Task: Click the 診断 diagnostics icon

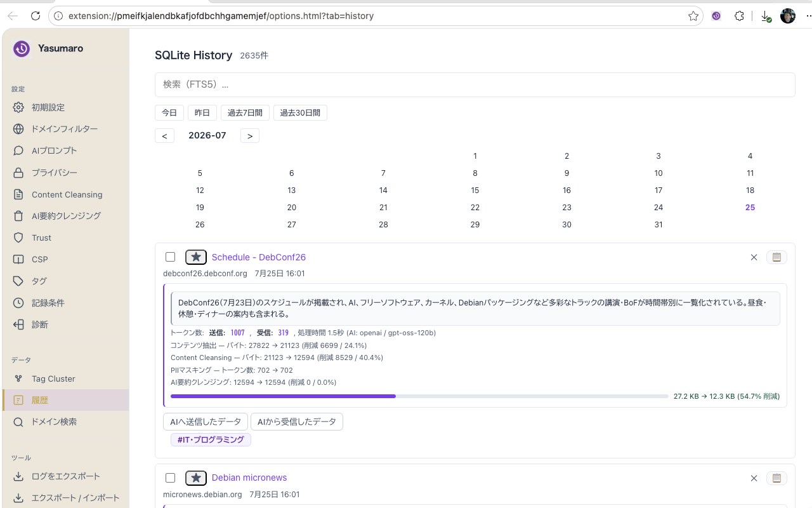Action: (18, 324)
